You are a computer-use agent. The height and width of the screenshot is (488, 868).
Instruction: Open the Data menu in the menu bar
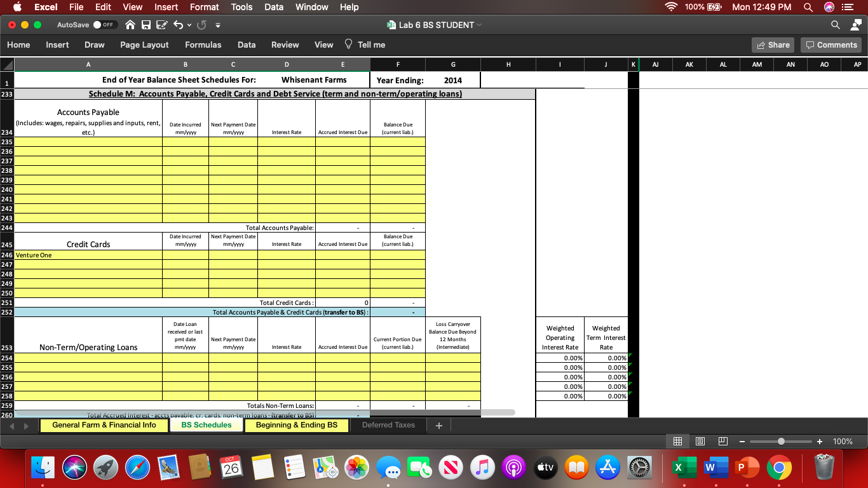click(274, 7)
